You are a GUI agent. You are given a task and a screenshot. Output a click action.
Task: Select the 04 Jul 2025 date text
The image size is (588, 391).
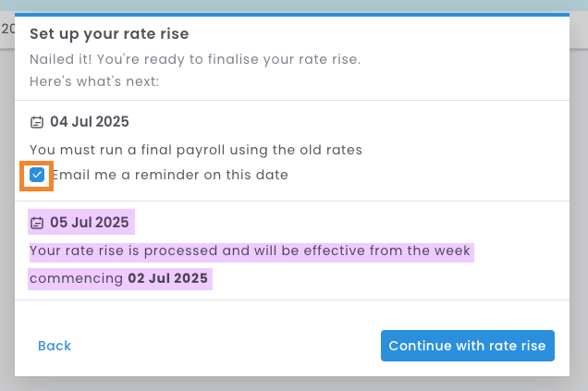point(90,122)
